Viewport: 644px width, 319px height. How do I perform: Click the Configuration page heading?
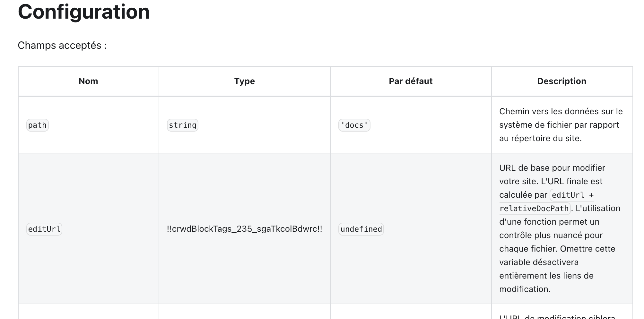[84, 12]
